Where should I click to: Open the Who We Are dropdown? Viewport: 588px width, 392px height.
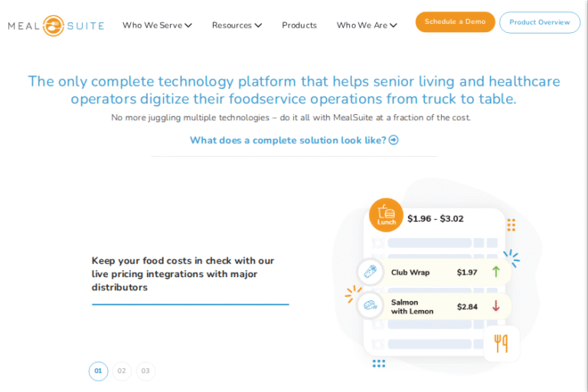pyautogui.click(x=367, y=25)
